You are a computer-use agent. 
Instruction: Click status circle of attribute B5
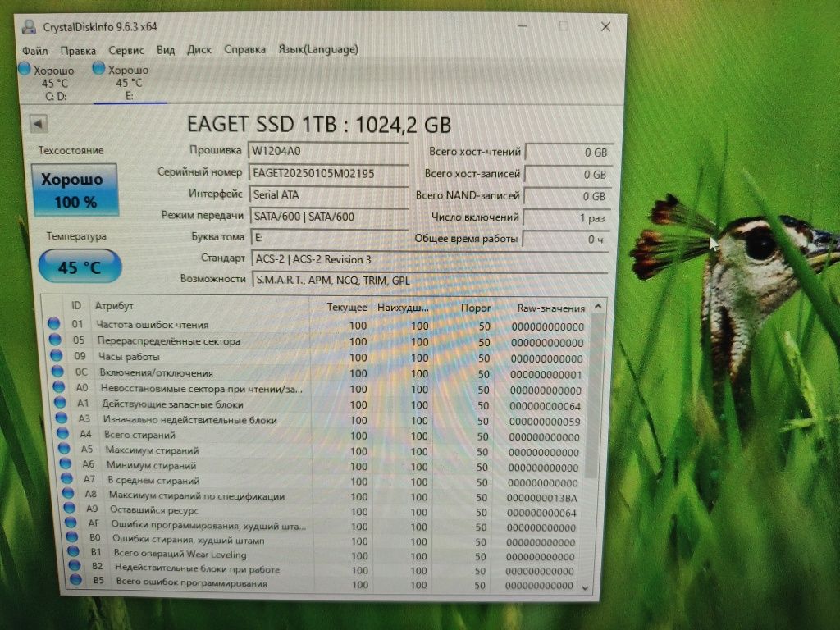click(75, 579)
